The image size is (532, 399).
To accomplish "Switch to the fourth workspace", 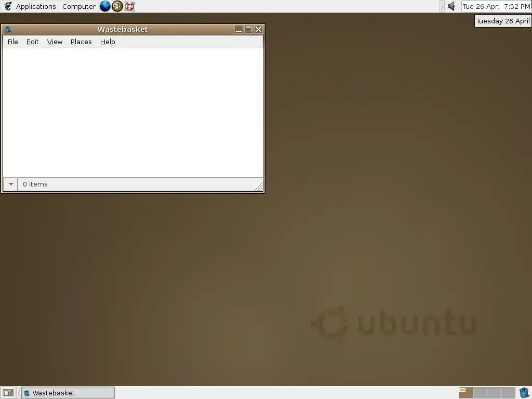I will [x=508, y=393].
